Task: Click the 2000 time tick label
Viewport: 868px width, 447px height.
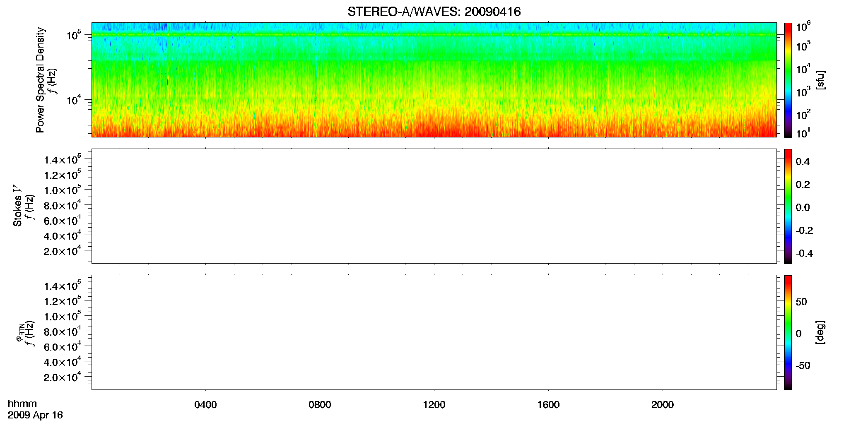Action: [x=663, y=405]
